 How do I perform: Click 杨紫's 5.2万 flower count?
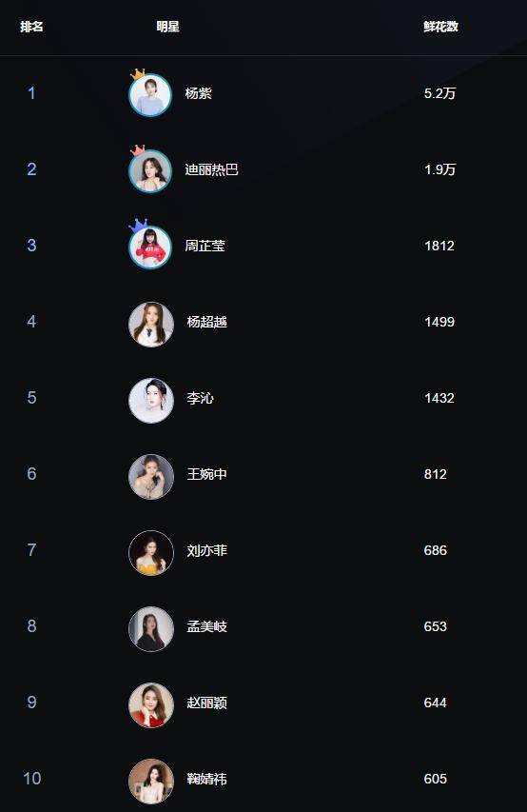[440, 93]
